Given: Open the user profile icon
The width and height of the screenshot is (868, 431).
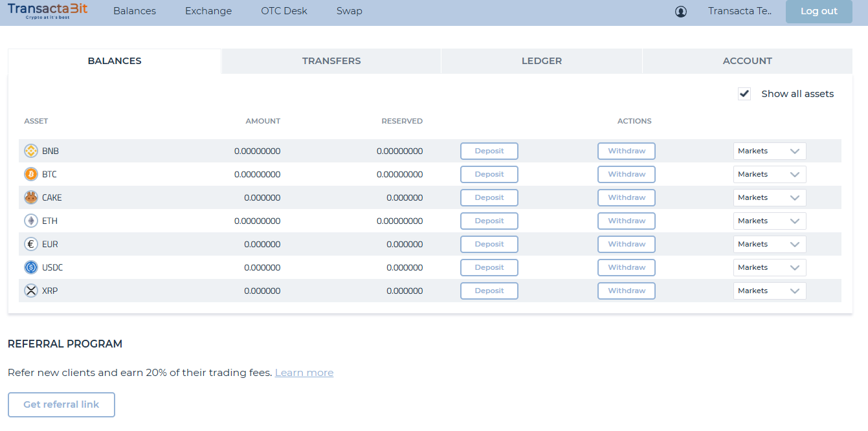Looking at the screenshot, I should coord(680,12).
